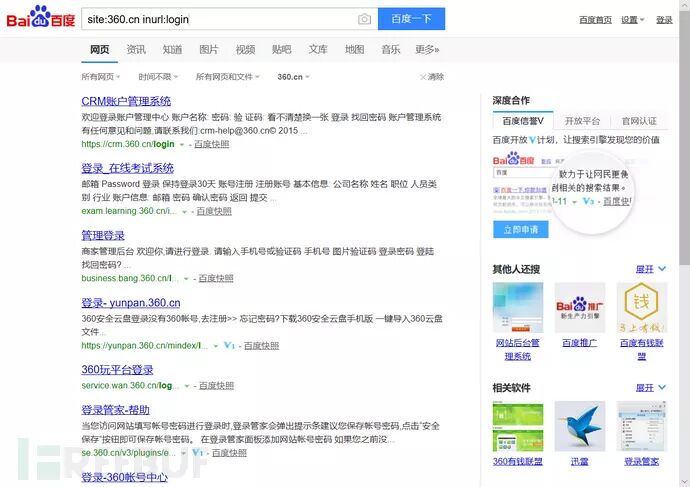Image resolution: width=690 pixels, height=487 pixels.
Task: Expand arrow beside yunpan.360.cn URL
Action: point(216,346)
